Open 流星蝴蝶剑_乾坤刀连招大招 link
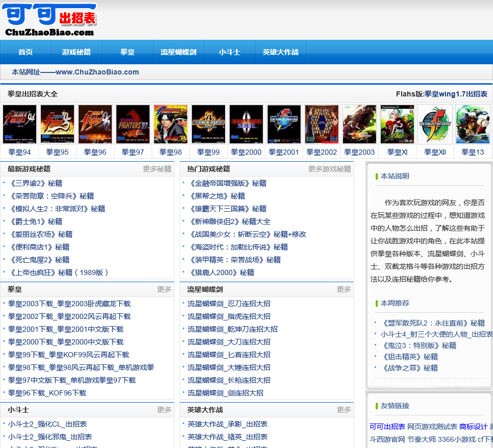 point(233,329)
